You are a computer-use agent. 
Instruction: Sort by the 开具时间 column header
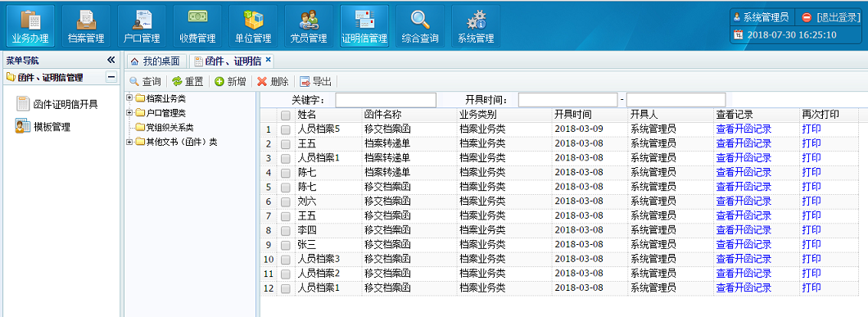(x=589, y=115)
